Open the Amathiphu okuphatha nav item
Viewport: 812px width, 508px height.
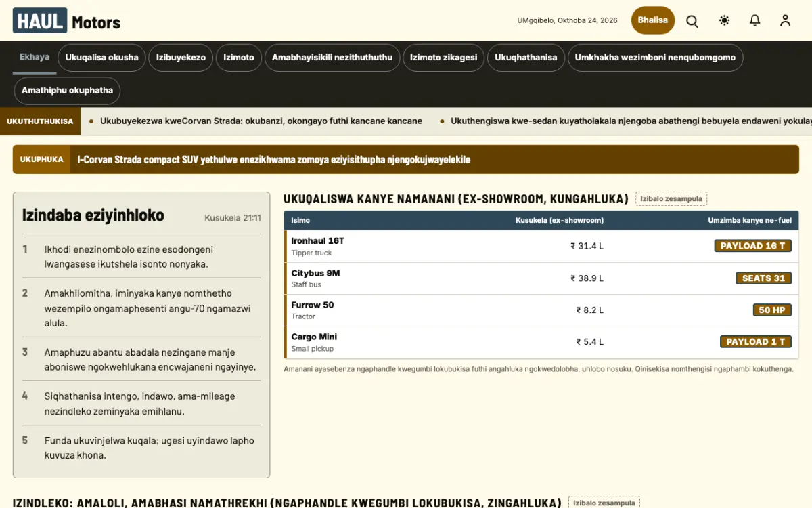(x=67, y=91)
